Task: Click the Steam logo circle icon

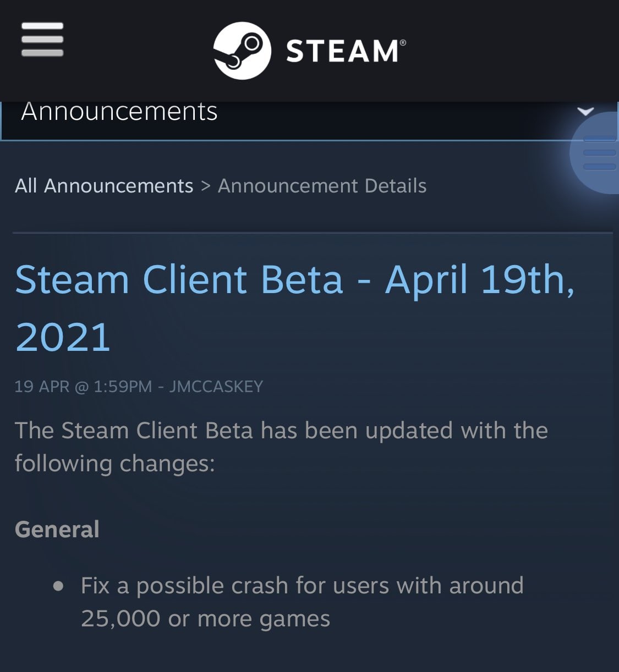Action: coord(242,51)
